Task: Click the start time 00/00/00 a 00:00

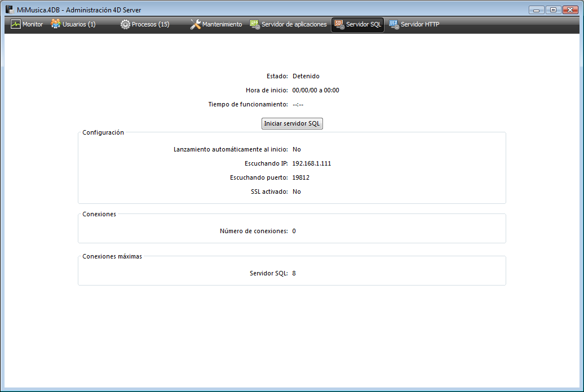Action: [x=316, y=90]
